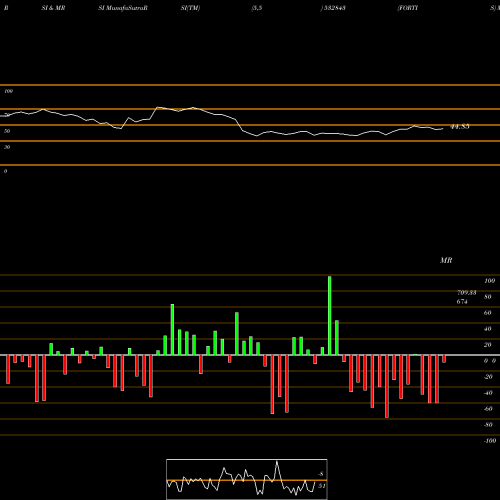Click the (FORTI header text
The width and height of the screenshot is (500, 500).
(408, 8)
